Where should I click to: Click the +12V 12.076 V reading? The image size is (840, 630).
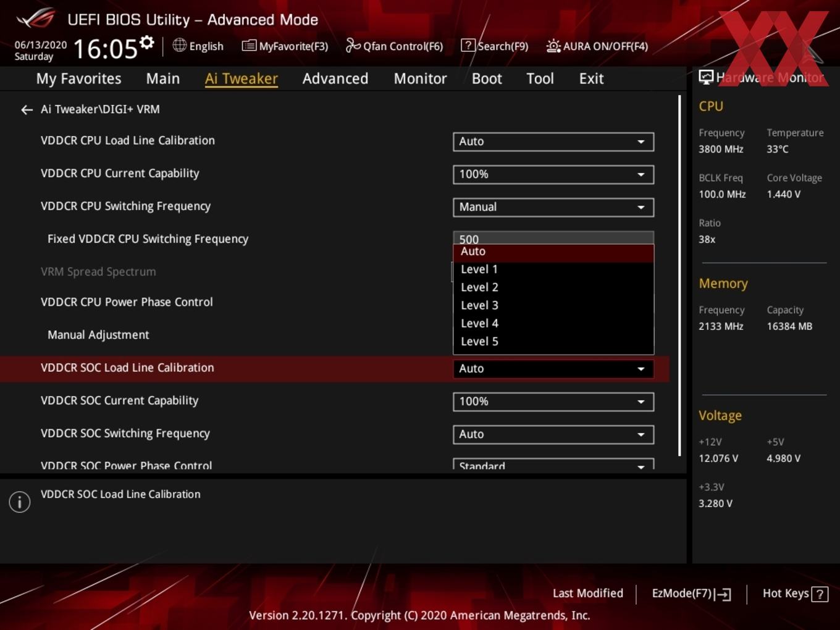pyautogui.click(x=718, y=458)
